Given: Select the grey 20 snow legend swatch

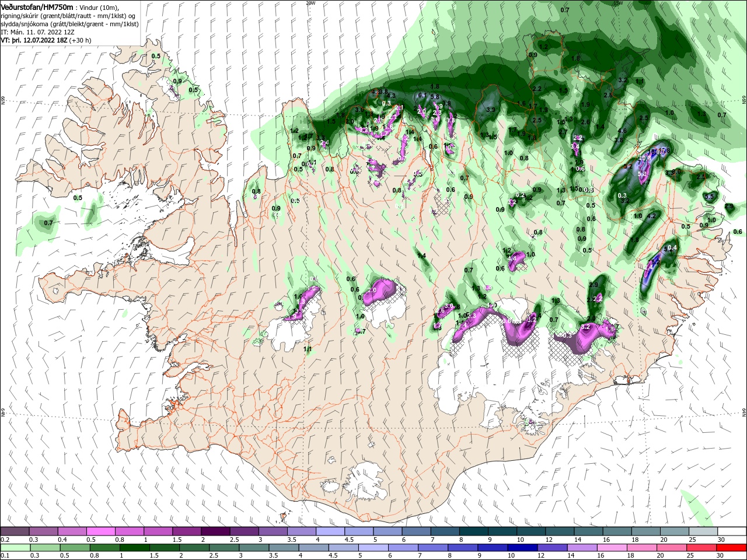Looking at the screenshot, I should coord(675,531).
